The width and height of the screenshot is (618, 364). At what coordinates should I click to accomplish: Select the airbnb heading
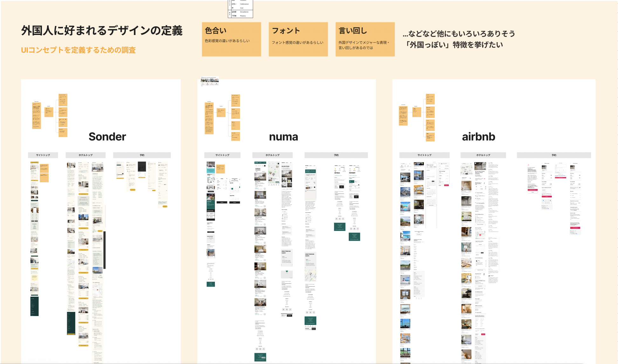478,137
